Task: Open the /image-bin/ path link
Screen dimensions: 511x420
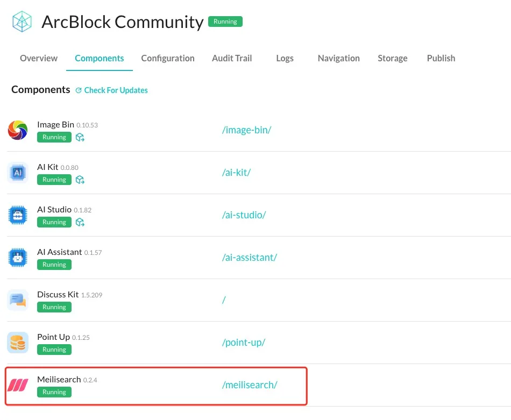Action: coord(246,130)
